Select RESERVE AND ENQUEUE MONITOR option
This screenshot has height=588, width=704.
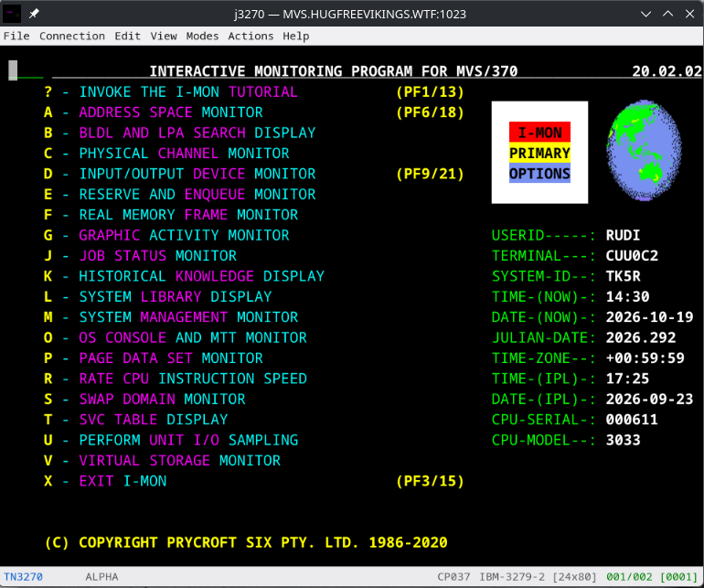197,195
